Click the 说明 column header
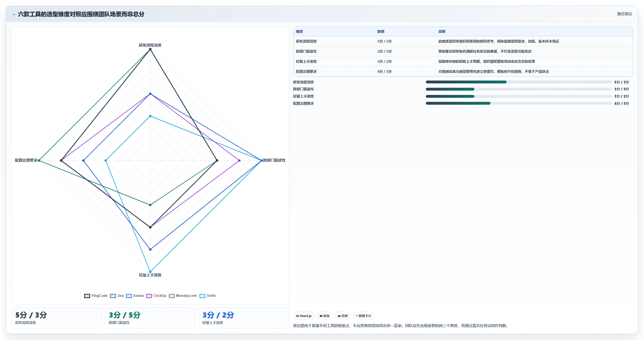 coord(442,32)
